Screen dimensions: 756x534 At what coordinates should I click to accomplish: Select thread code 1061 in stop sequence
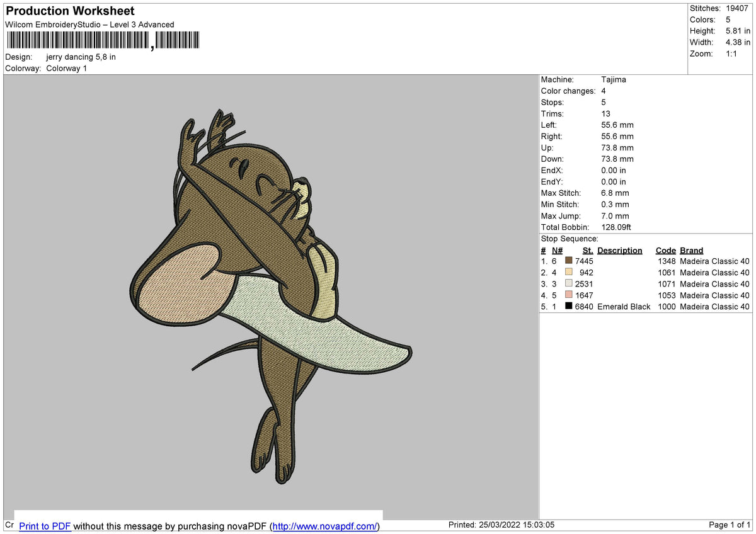[667, 273]
